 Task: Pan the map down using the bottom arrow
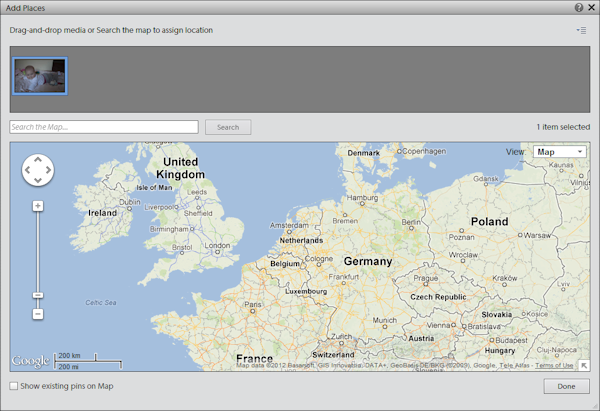pyautogui.click(x=37, y=182)
